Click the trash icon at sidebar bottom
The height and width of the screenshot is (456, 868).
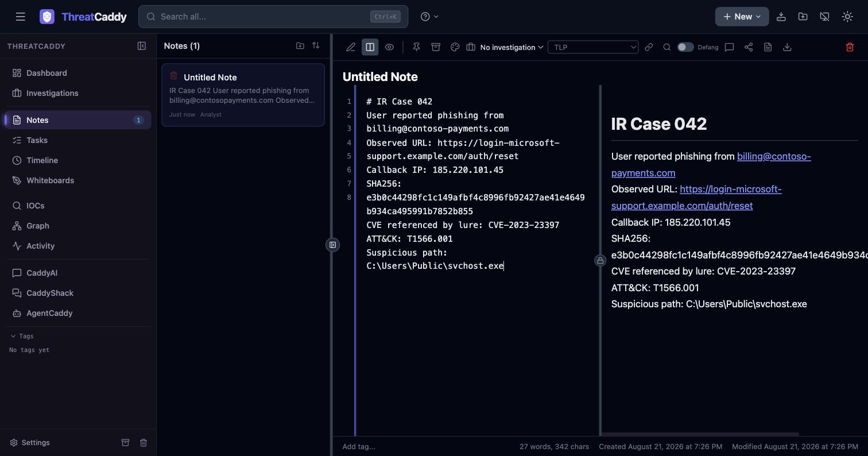pyautogui.click(x=144, y=443)
